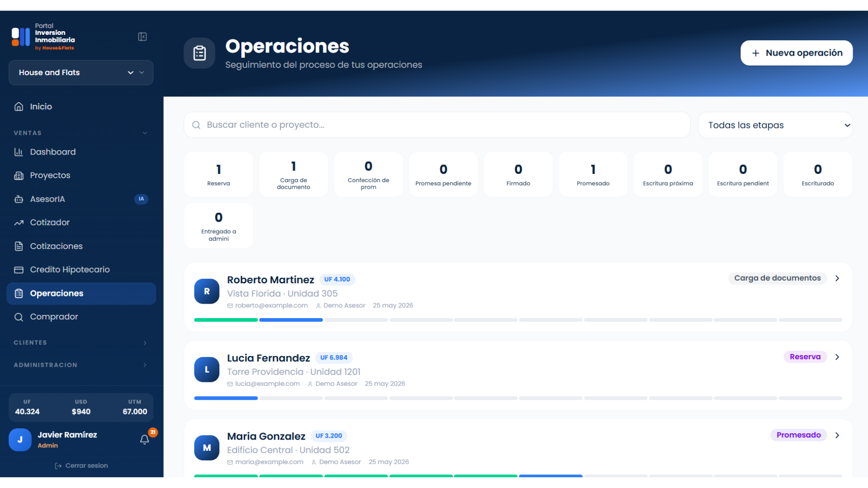Open notifications bell icon

click(x=145, y=439)
